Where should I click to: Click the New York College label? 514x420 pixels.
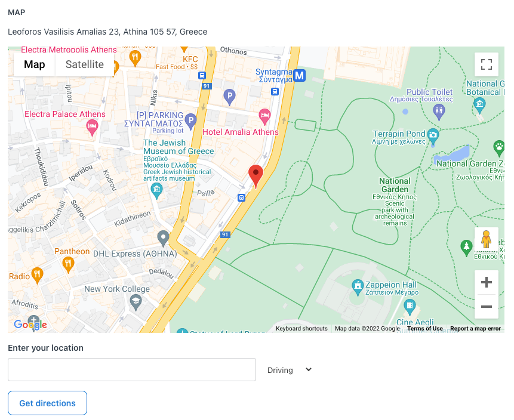click(x=117, y=289)
